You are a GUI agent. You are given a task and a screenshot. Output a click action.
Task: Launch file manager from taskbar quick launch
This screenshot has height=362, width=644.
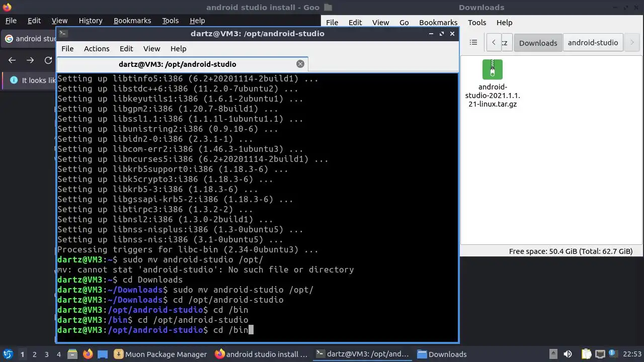click(x=72, y=354)
